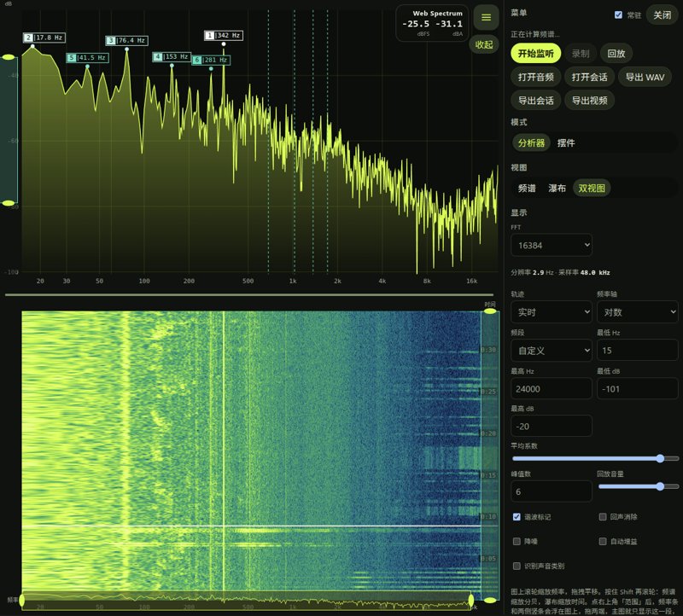Screen dimensions: 683x616
Task: Click the 关闭 button
Action: [662, 15]
